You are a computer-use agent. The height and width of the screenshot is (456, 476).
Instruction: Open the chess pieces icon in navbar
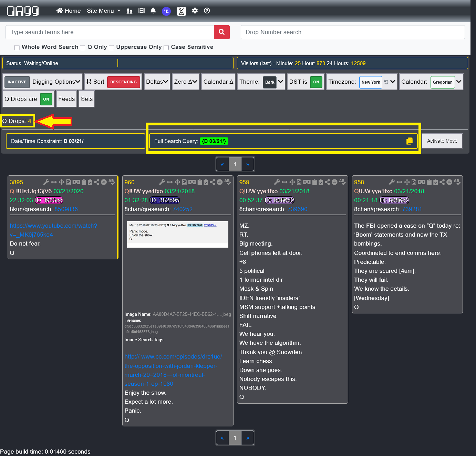click(130, 11)
